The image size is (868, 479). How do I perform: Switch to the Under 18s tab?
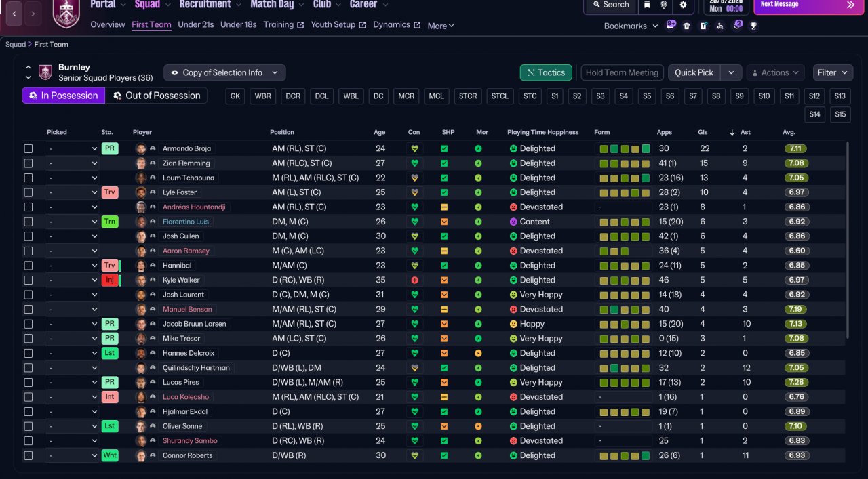point(239,24)
